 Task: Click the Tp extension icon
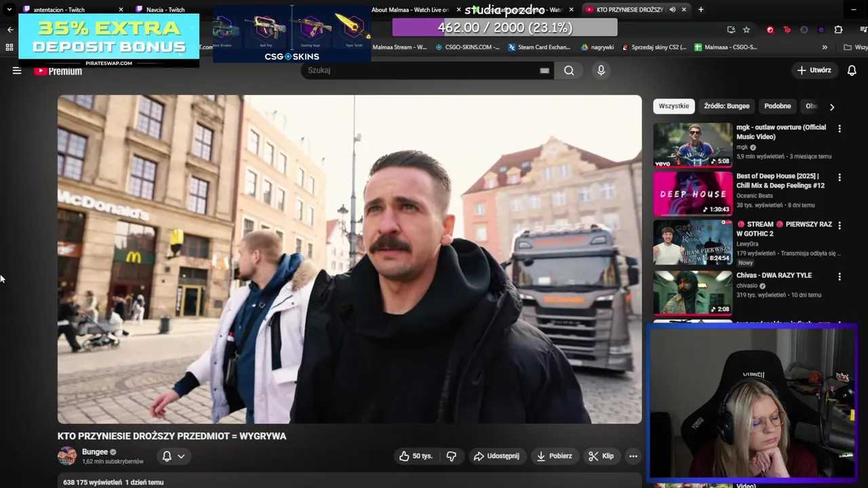pos(787,29)
